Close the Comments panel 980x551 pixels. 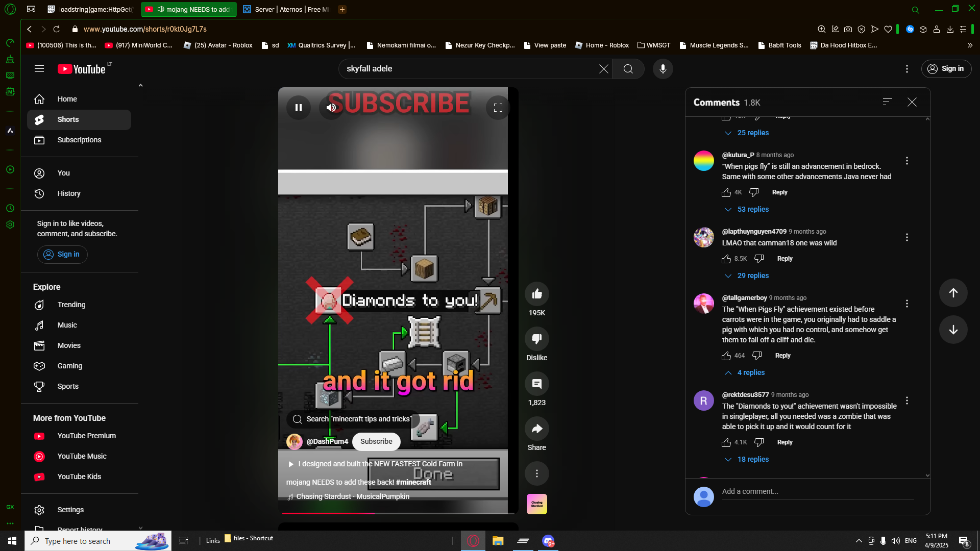[x=912, y=102]
